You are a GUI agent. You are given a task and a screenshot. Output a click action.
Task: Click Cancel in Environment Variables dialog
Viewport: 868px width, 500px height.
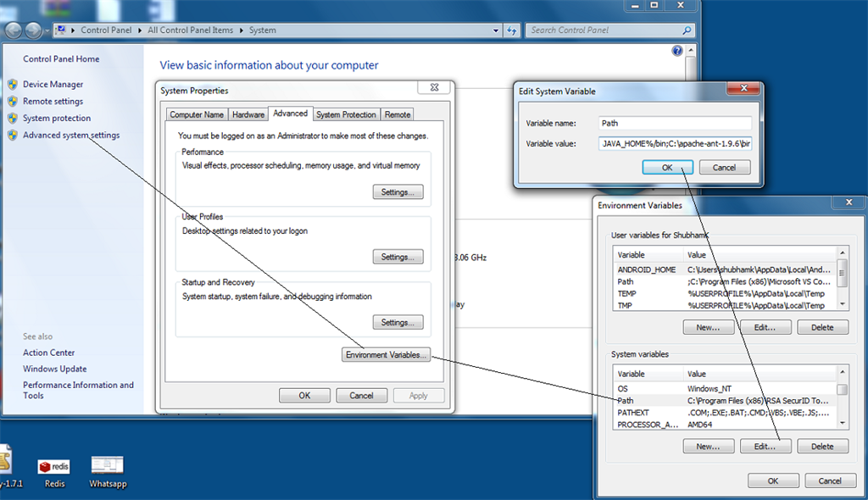click(x=830, y=481)
